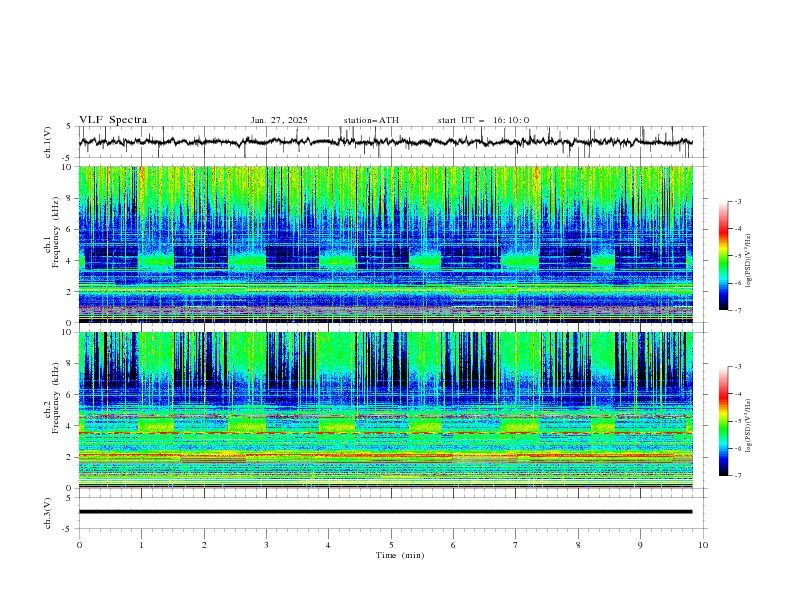Screen dimensions: 792x612
Task: Select the "start UT = 16:10:0" text
Action: [483, 120]
